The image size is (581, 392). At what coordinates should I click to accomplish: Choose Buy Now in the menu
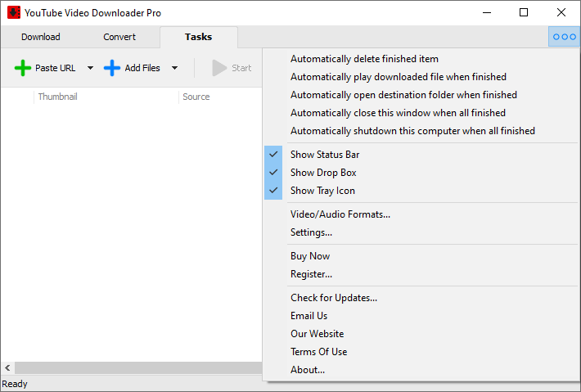[x=421, y=256]
